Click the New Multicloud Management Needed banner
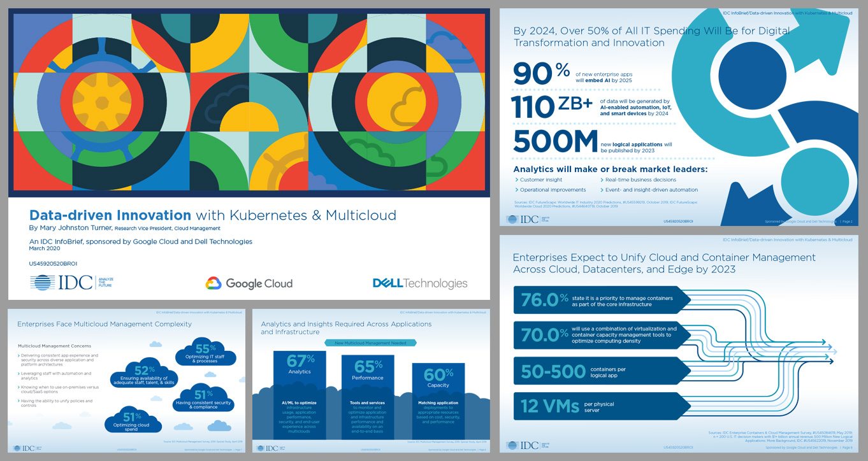The width and height of the screenshot is (868, 461). point(370,343)
